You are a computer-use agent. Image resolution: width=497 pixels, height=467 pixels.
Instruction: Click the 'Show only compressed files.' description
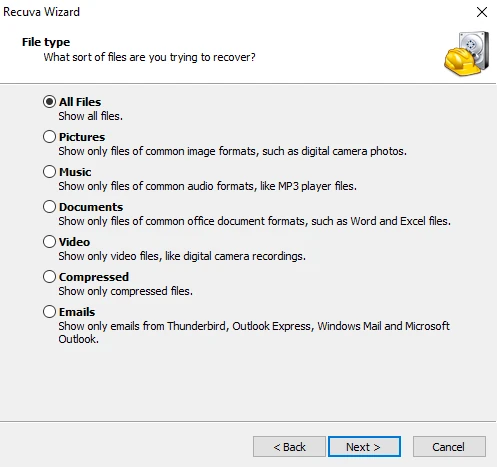coord(126,291)
